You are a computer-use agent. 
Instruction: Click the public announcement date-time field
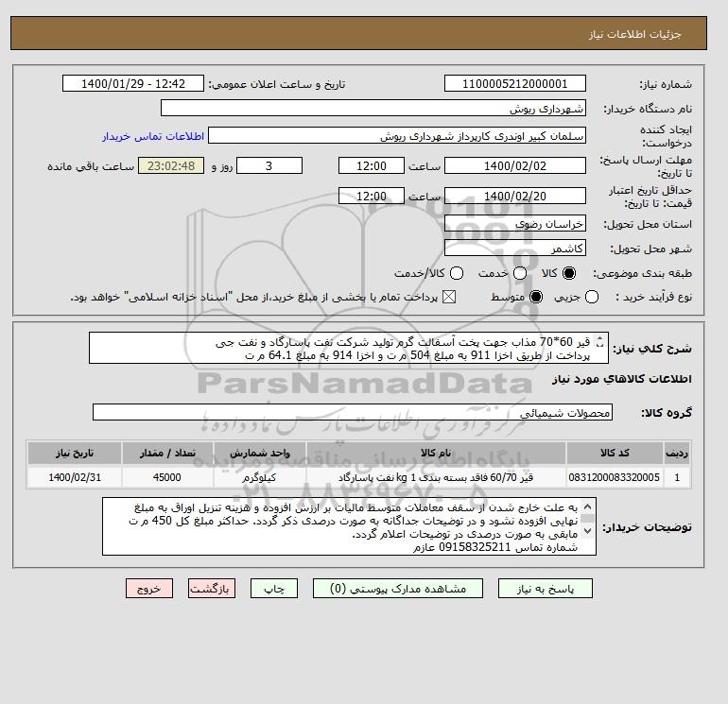(132, 83)
